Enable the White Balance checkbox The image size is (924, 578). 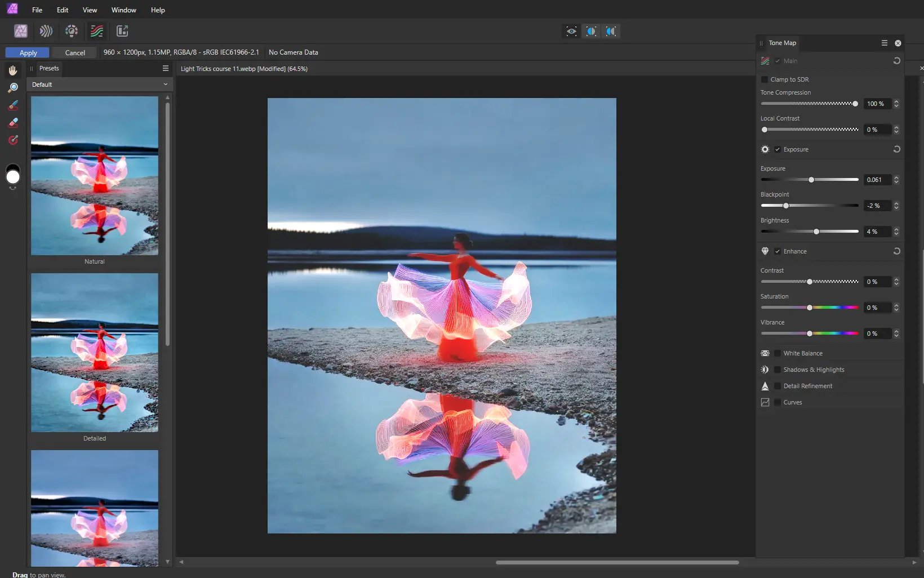[x=778, y=353]
